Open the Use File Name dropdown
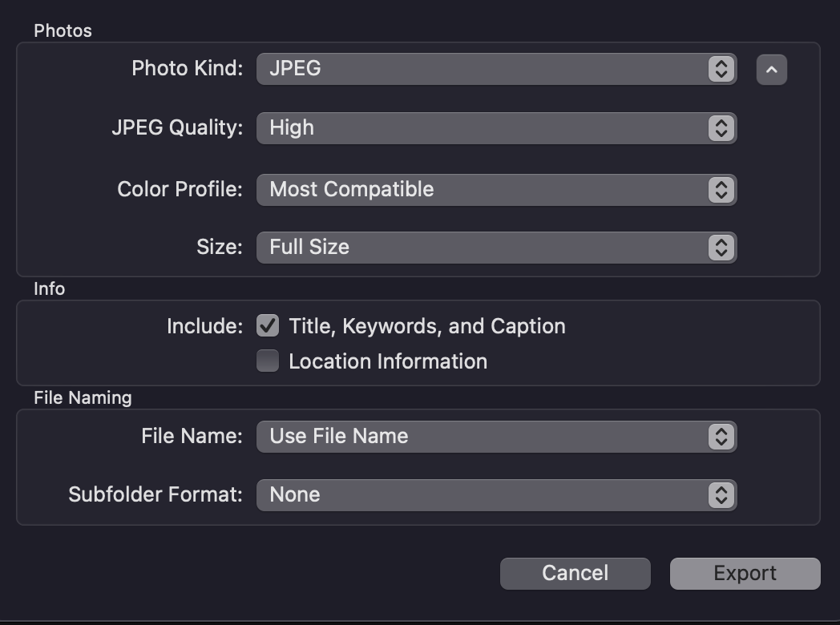This screenshot has height=625, width=840. tap(481, 437)
